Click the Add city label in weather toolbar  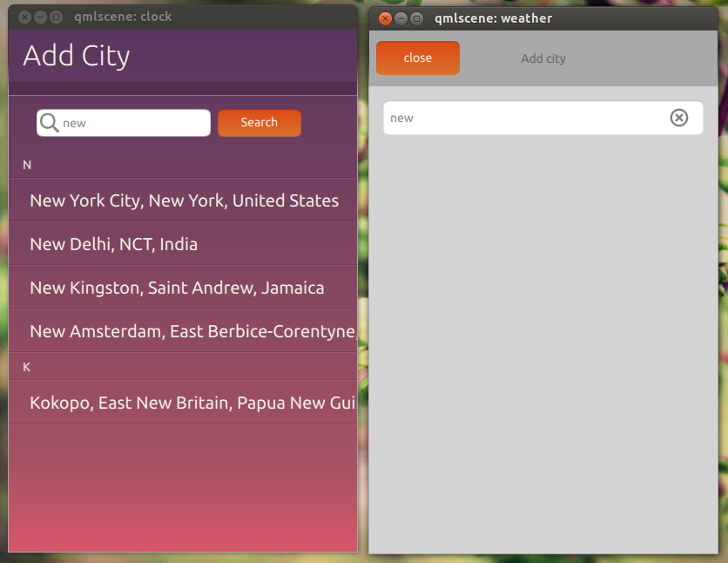click(x=543, y=58)
